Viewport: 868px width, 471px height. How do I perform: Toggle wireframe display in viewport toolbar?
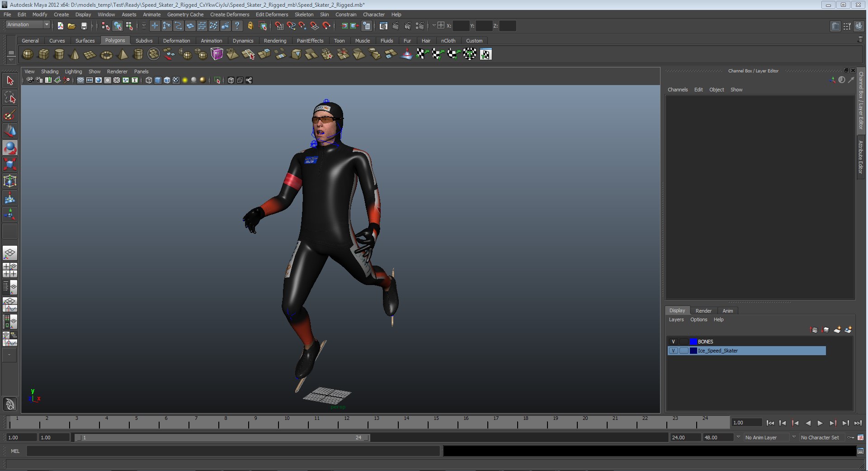149,80
